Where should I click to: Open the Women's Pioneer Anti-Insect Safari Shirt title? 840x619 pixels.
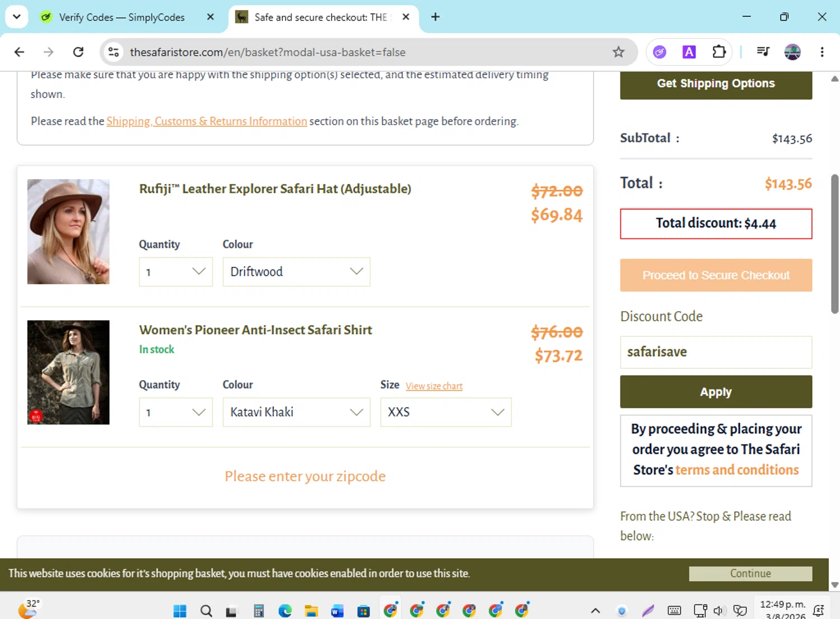pos(255,330)
